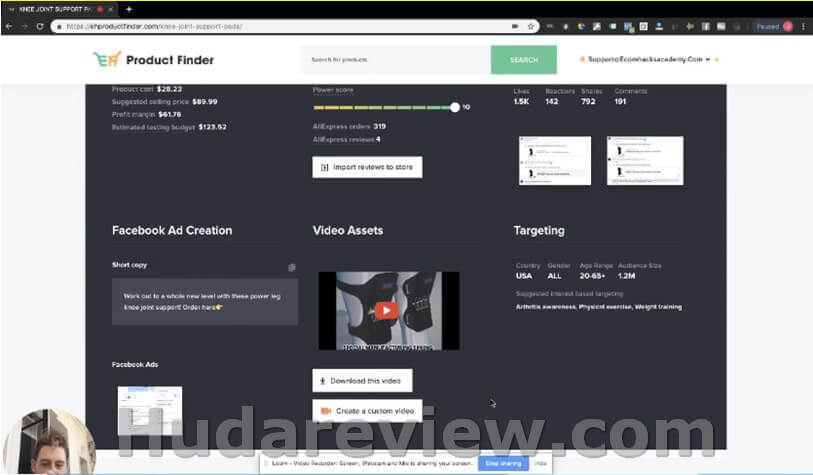Screen dimensions: 813x475
Task: Open the second Facebook comments screenshot thumbnail
Action: 645,161
